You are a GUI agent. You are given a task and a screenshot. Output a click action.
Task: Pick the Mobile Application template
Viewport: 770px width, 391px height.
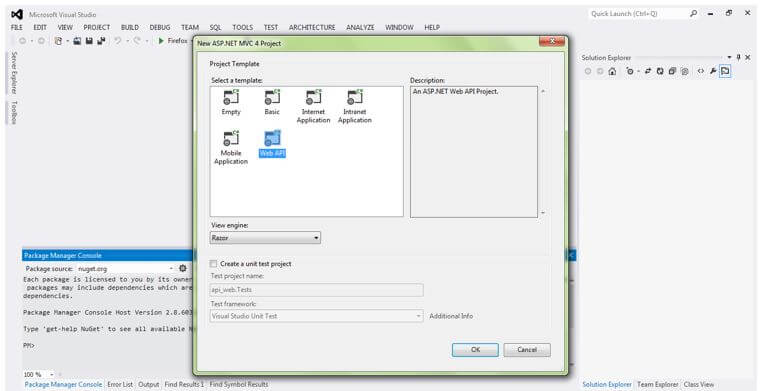click(231, 147)
